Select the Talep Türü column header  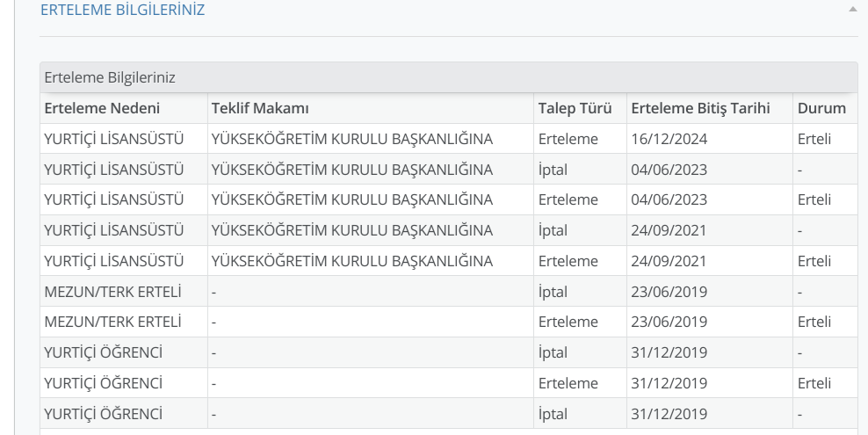click(x=575, y=108)
